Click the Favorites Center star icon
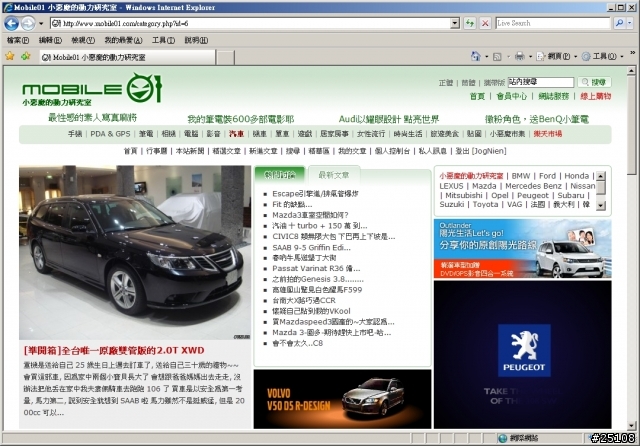The image size is (640, 446). (x=10, y=56)
